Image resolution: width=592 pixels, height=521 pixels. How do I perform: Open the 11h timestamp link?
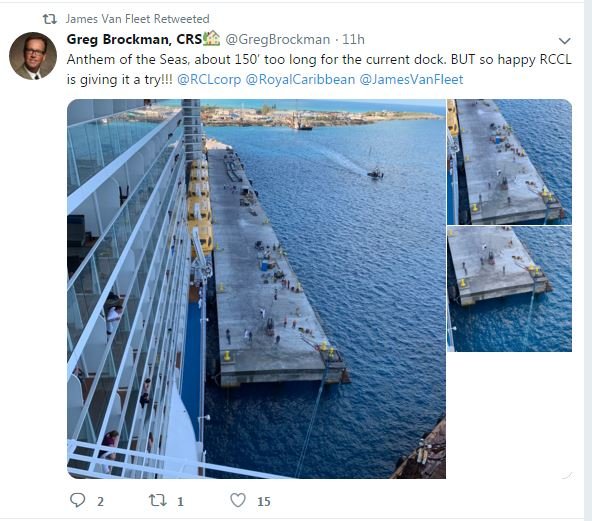tap(353, 39)
